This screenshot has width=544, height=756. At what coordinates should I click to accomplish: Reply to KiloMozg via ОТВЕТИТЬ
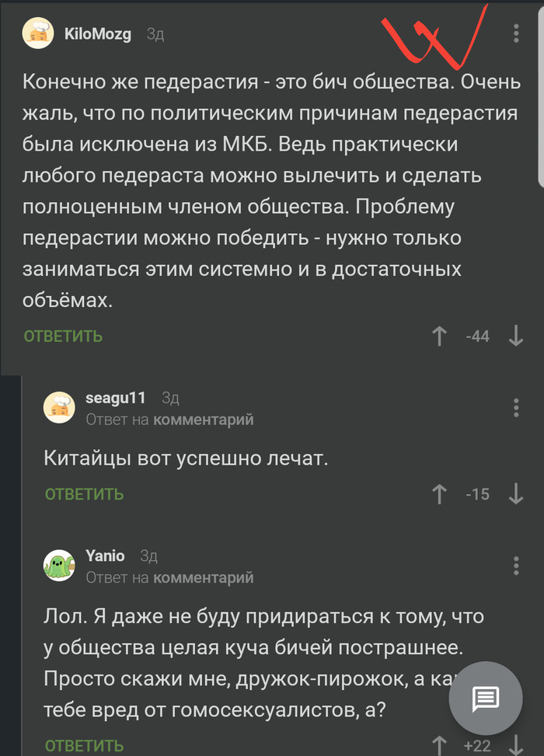63,336
